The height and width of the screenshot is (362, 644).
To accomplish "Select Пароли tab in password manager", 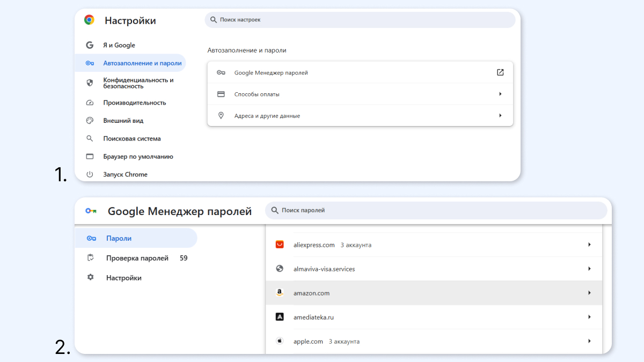I will pyautogui.click(x=136, y=238).
